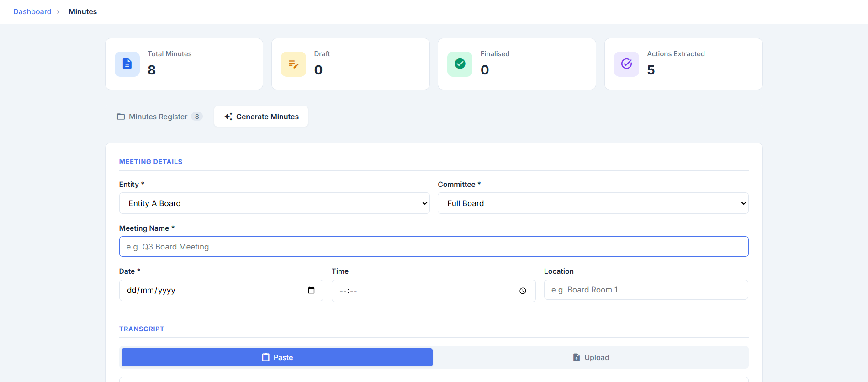Click the Minutes breadcrumb text
Image resolution: width=868 pixels, height=382 pixels.
pyautogui.click(x=83, y=11)
